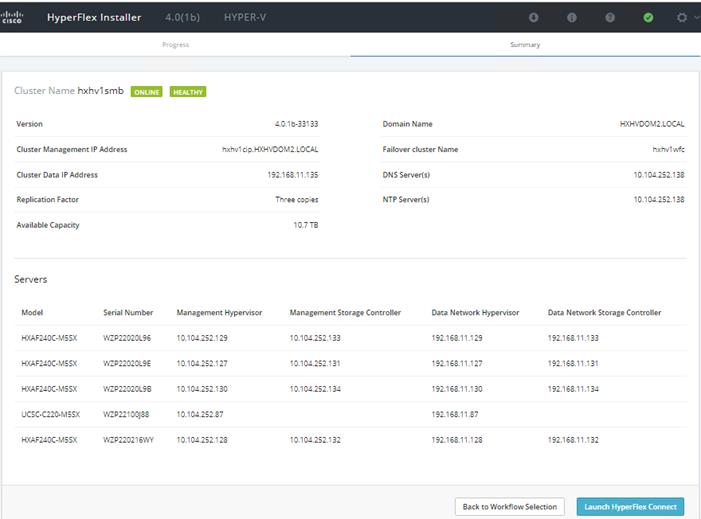701x519 pixels.
Task: Select serial number WZP22020L96
Action: [x=127, y=338]
